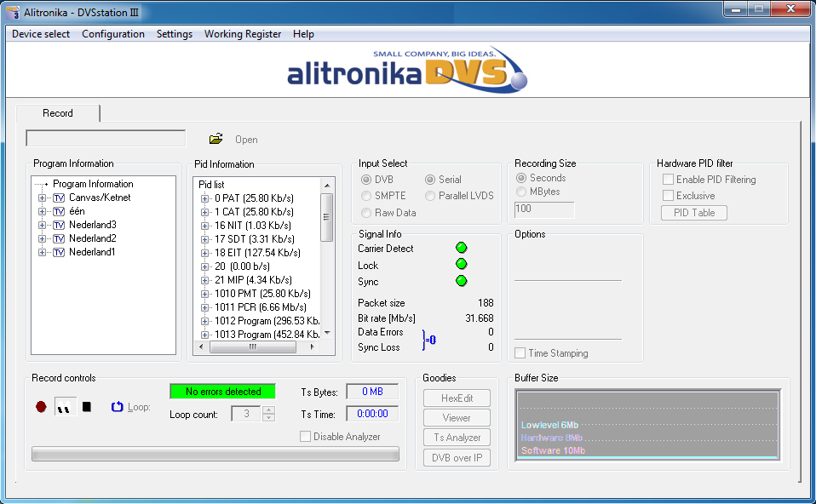816x504 pixels.
Task: Click the red Record button
Action: 41,407
